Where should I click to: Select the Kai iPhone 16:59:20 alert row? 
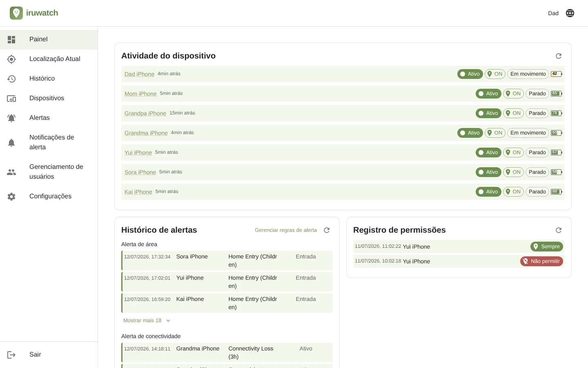pos(227,303)
